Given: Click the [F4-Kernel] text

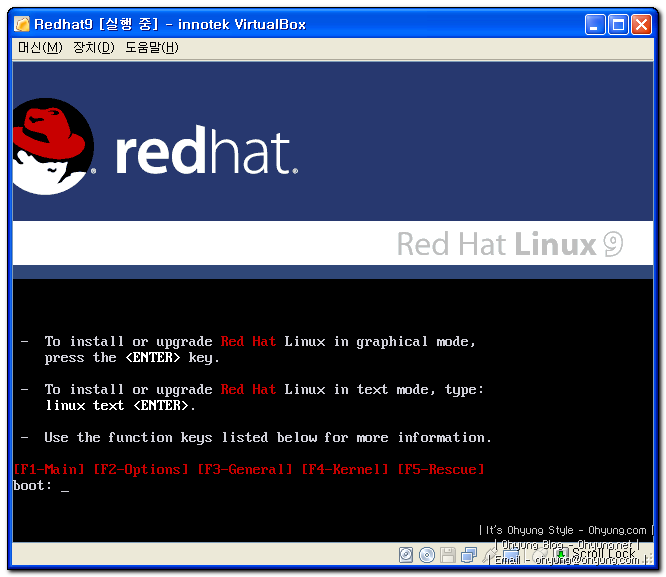Looking at the screenshot, I should point(345,470).
